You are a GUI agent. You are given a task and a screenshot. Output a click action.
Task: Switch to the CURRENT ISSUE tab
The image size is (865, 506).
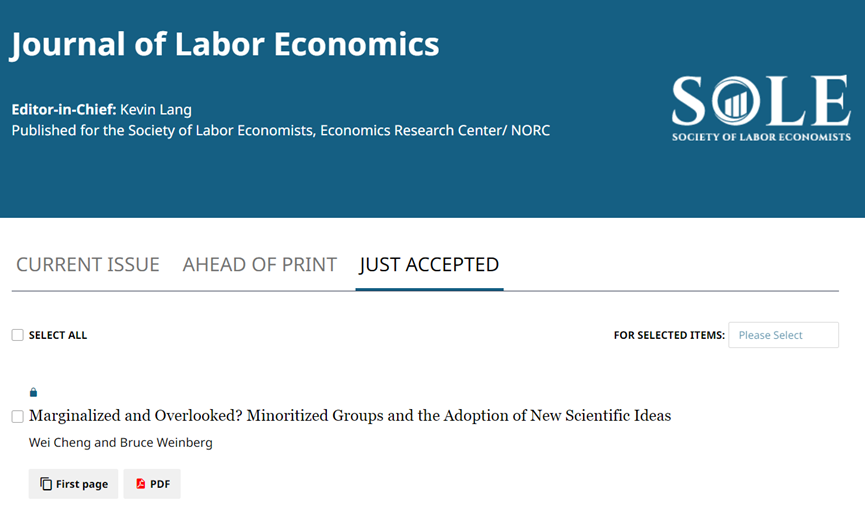[x=88, y=265]
